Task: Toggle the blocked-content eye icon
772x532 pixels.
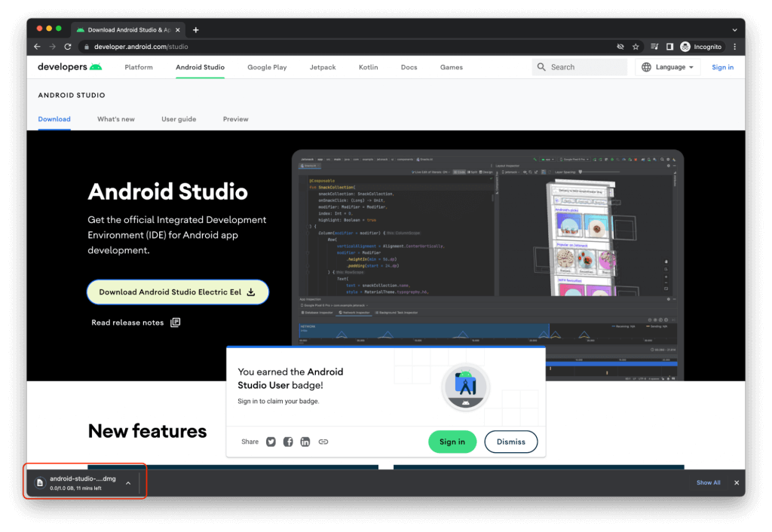Action: (x=620, y=46)
